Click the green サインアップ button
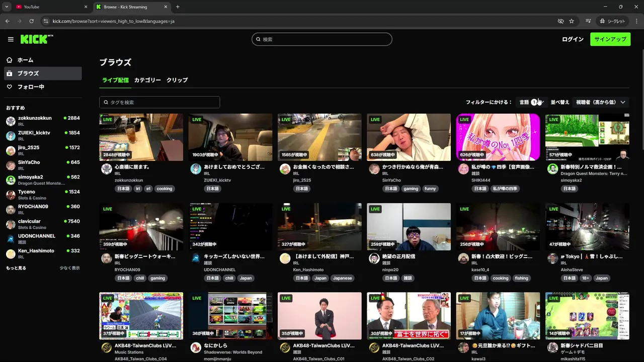 click(x=610, y=39)
